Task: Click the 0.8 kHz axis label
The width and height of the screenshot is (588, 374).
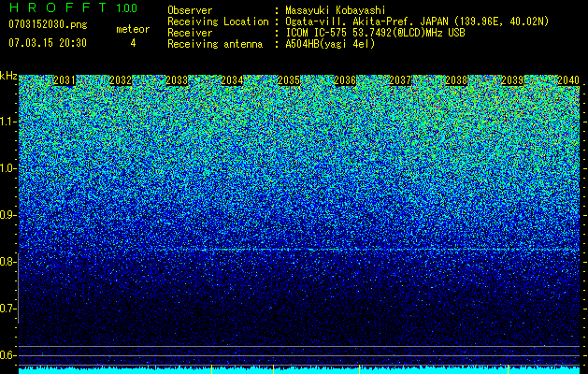Action: point(7,262)
